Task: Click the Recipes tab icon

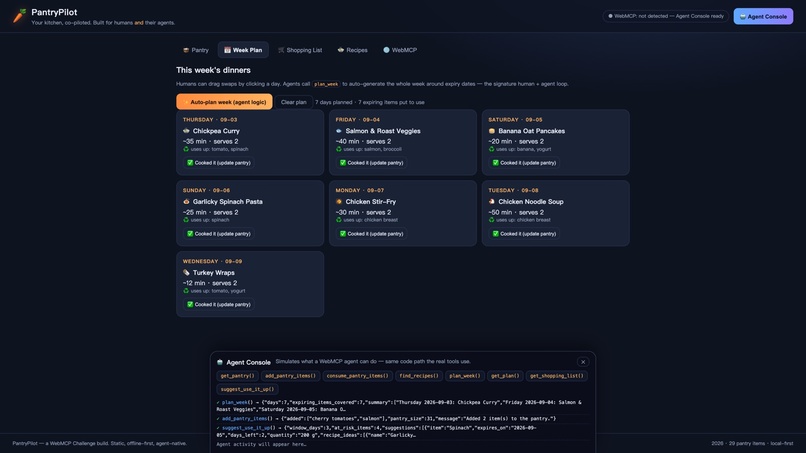Action: [x=340, y=50]
